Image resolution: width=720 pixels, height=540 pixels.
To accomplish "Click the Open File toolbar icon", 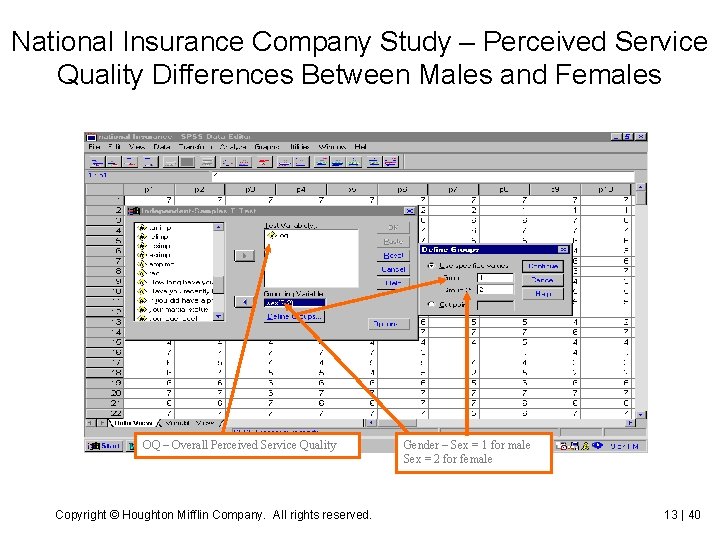I will 97,162.
